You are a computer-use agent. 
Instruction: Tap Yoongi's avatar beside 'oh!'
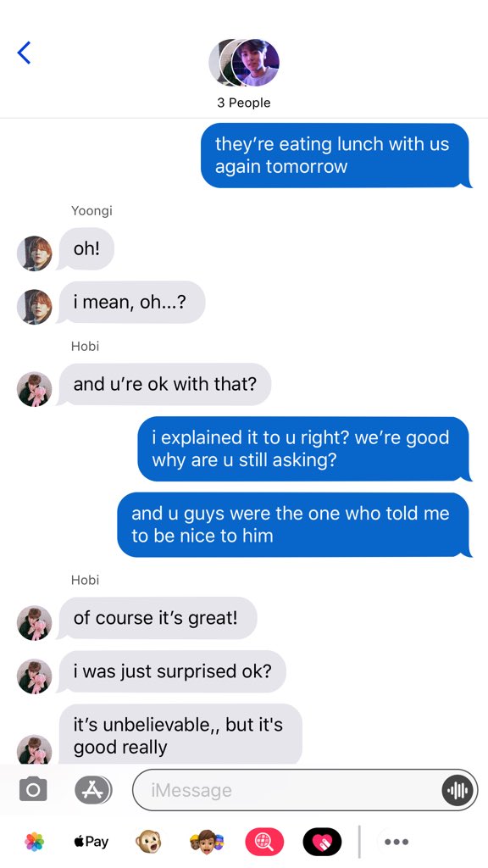click(34, 253)
